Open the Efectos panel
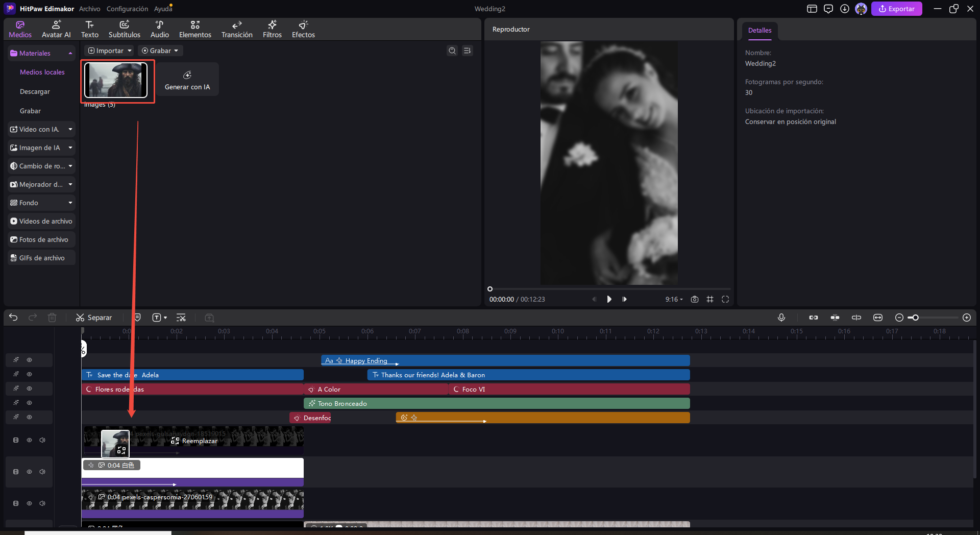980x535 pixels. point(303,29)
